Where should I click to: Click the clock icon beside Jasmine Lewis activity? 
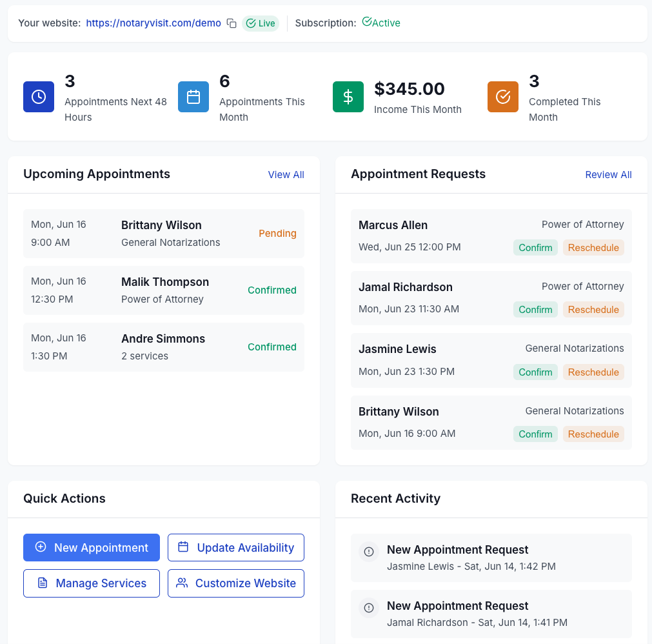click(x=368, y=552)
